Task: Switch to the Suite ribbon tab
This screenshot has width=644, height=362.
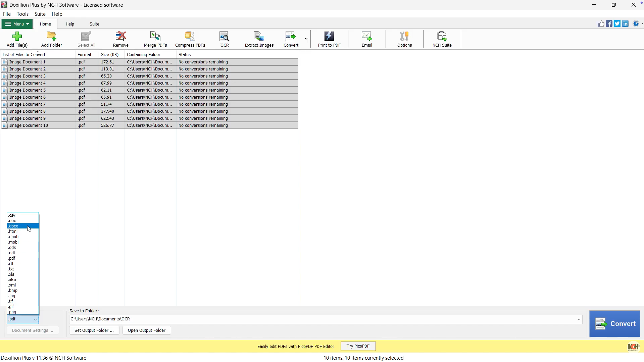Action: coord(94,24)
